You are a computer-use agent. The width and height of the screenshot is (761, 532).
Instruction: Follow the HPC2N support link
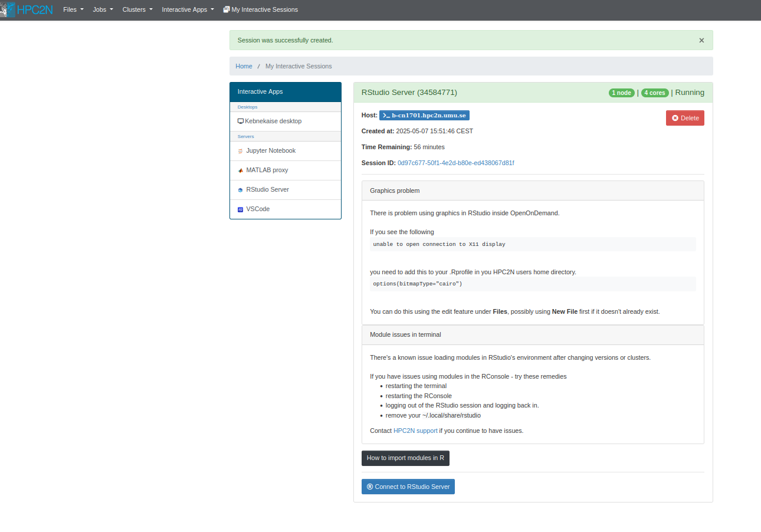(x=415, y=431)
